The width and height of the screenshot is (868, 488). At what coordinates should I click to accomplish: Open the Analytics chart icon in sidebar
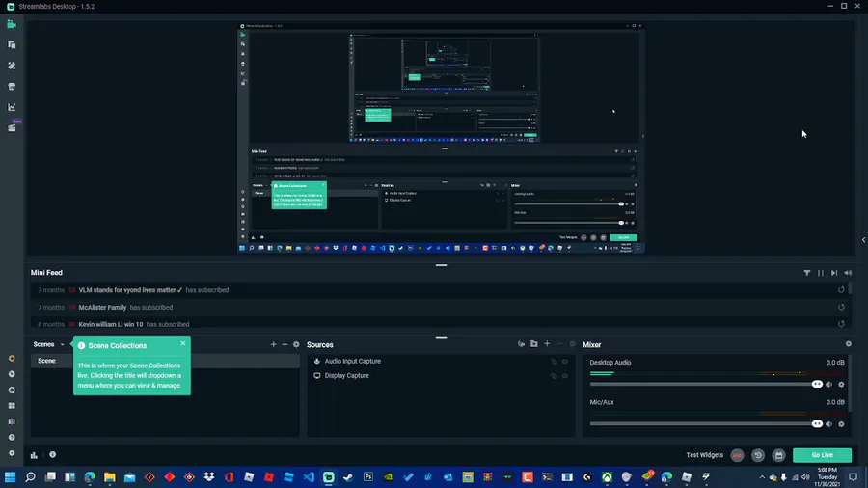coord(12,107)
